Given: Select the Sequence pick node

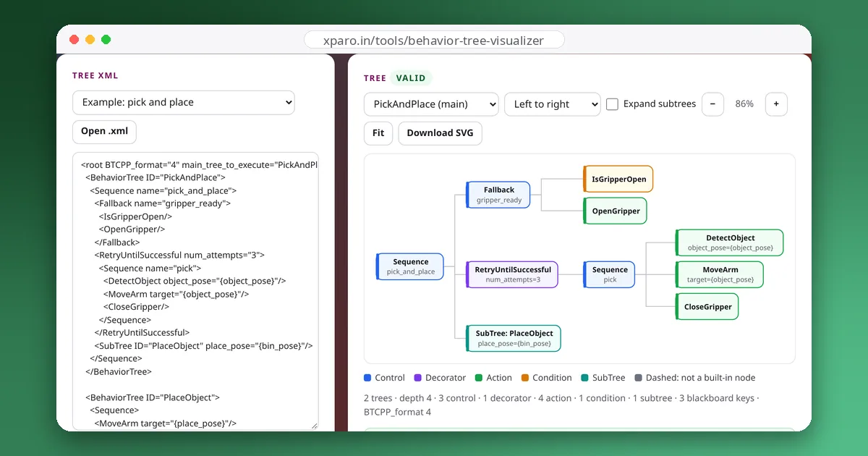Looking at the screenshot, I should (609, 274).
